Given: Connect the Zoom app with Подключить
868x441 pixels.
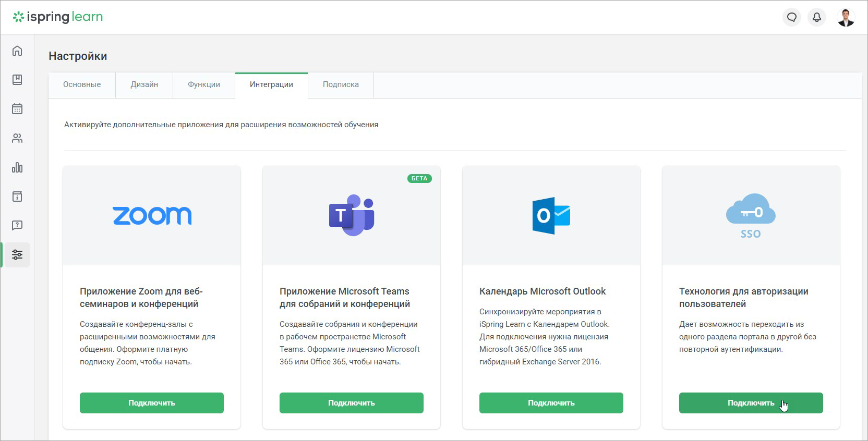Looking at the screenshot, I should coord(152,403).
